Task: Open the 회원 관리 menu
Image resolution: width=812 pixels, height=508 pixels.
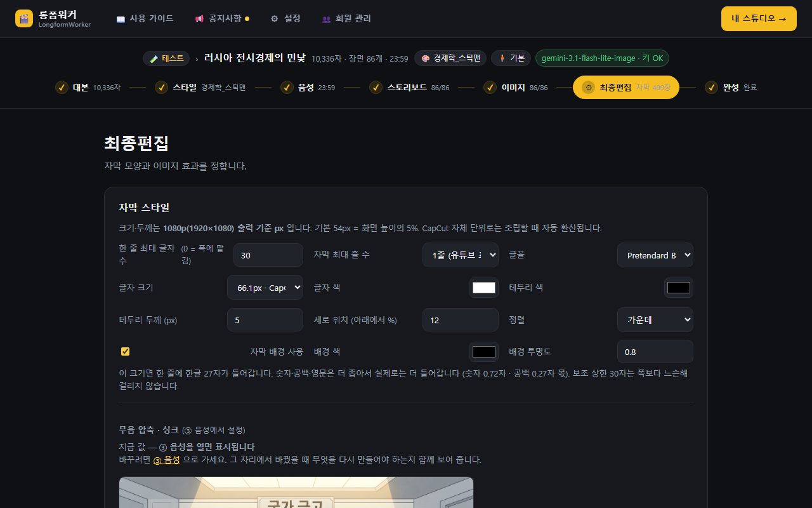Action: coord(346,18)
